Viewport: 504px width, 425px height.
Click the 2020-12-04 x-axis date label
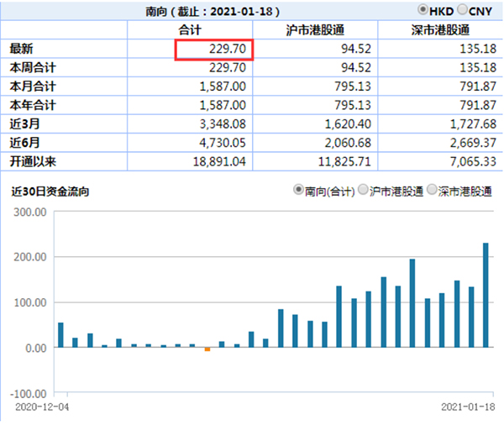pos(42,407)
